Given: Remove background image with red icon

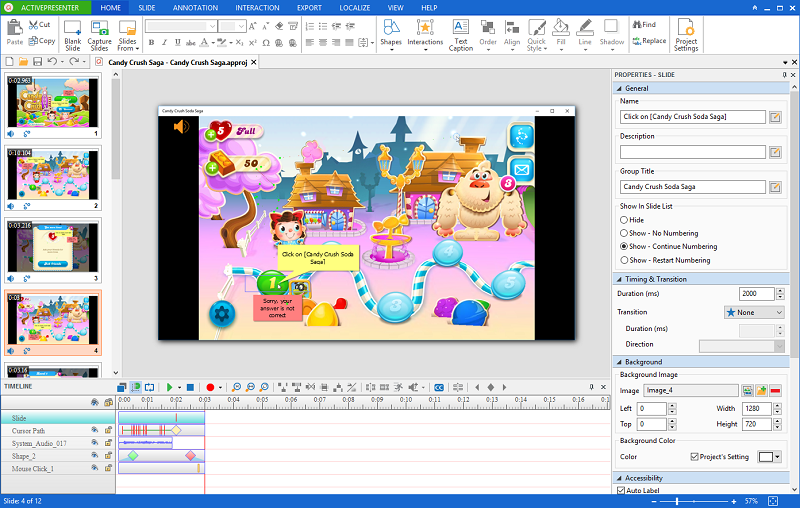Looking at the screenshot, I should 776,391.
